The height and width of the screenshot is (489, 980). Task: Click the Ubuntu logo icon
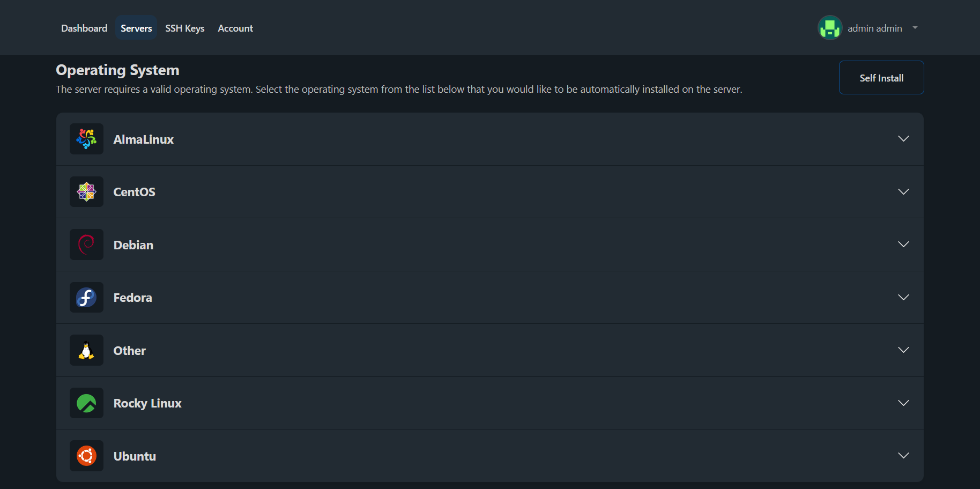pyautogui.click(x=86, y=456)
